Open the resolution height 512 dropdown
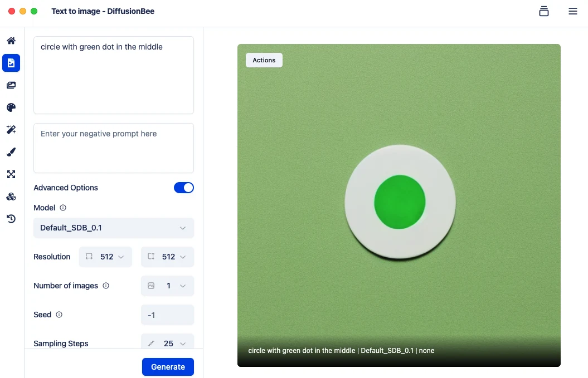 [167, 257]
